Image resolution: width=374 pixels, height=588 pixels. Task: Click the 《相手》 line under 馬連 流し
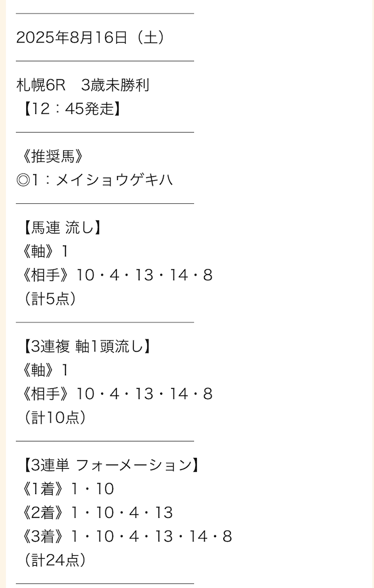click(115, 276)
